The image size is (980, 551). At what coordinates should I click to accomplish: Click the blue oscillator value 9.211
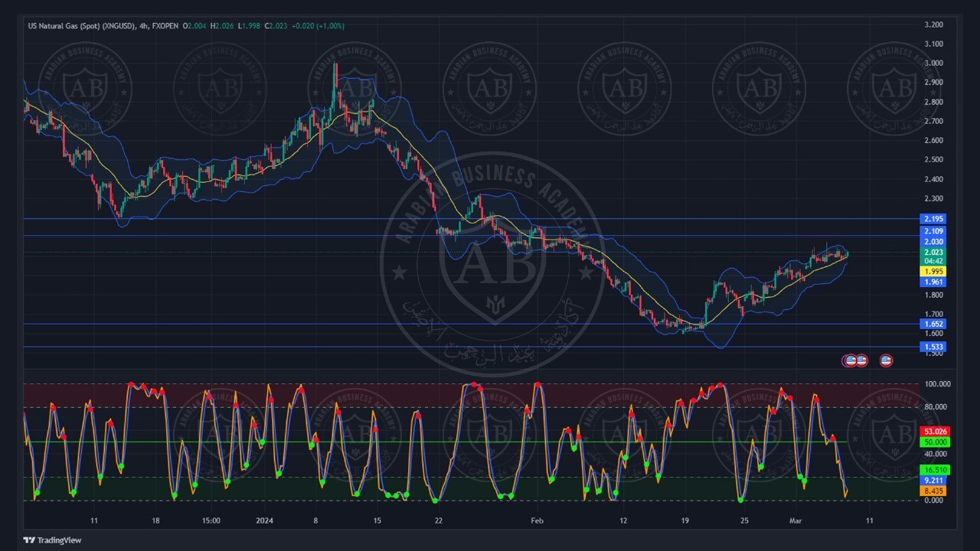click(x=934, y=481)
